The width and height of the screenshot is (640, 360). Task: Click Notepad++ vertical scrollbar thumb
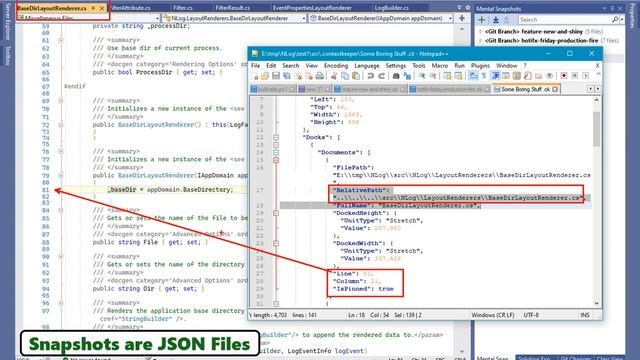[596, 128]
